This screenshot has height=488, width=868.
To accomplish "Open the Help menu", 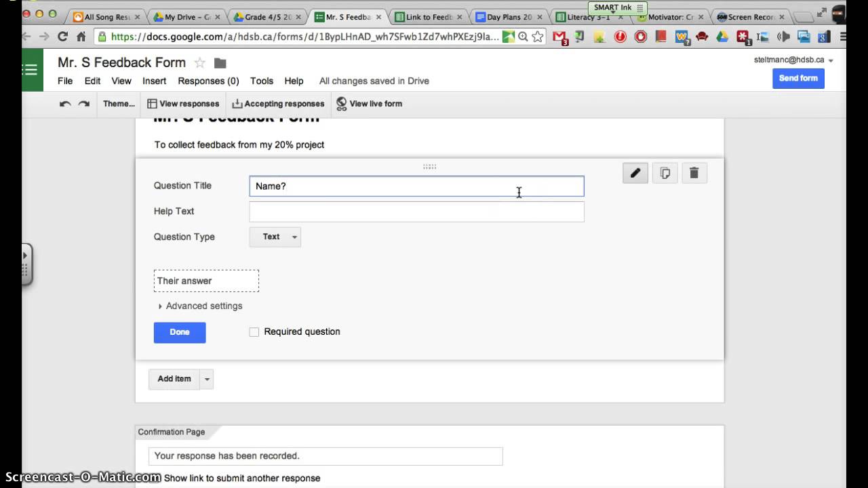I will [x=294, y=81].
